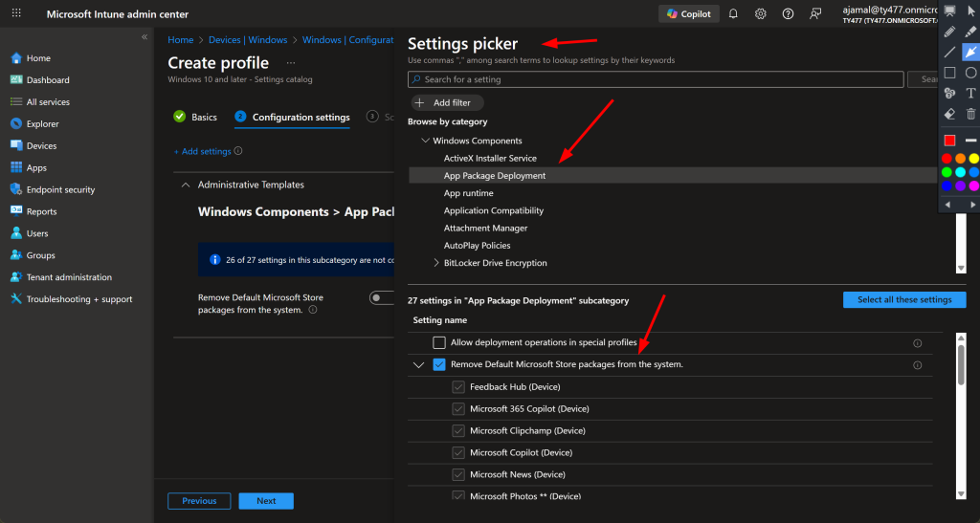Click Select all these settings button

(903, 300)
